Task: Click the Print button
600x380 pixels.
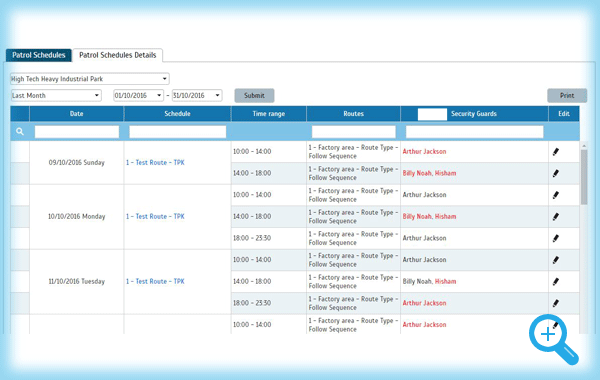Action: point(567,96)
